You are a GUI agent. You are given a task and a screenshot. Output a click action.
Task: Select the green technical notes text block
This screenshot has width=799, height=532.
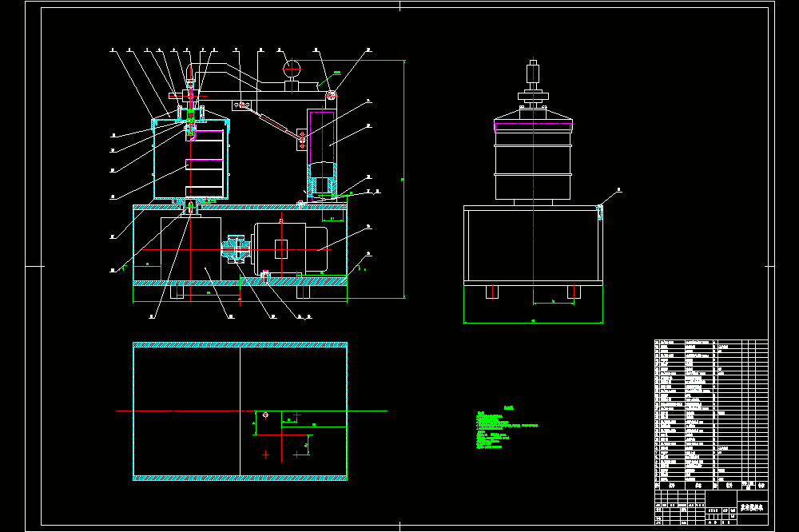tap(507, 428)
